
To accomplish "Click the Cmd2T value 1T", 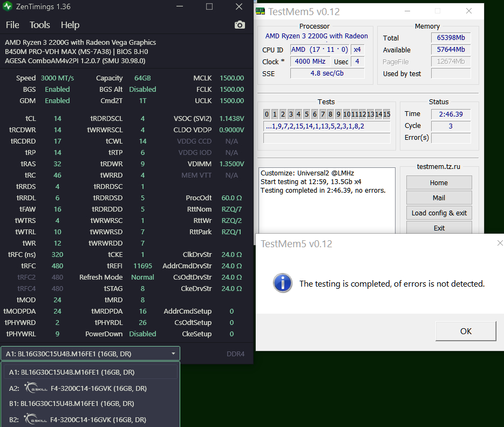I will point(142,100).
